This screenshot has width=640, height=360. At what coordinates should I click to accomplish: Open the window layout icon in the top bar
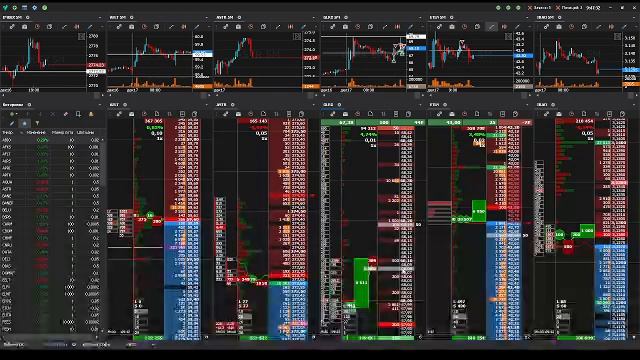click(x=24, y=7)
